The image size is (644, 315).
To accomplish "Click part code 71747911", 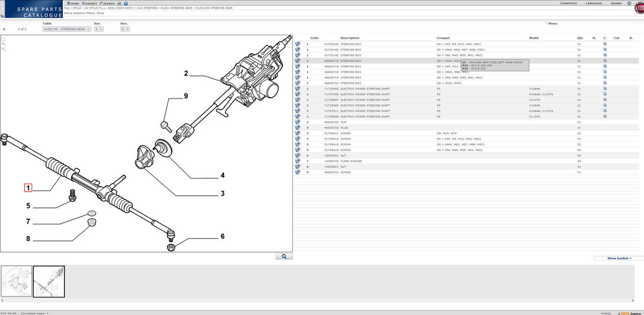I will pyautogui.click(x=332, y=111).
